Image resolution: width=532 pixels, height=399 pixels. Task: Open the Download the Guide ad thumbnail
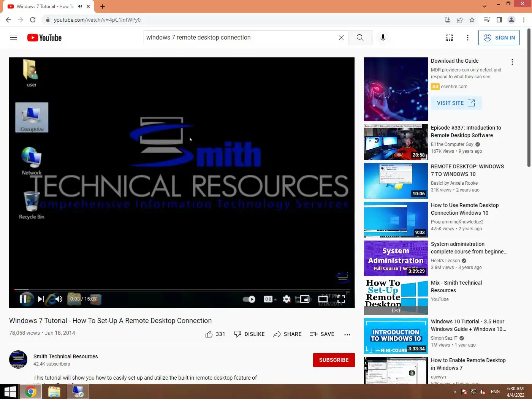[396, 89]
